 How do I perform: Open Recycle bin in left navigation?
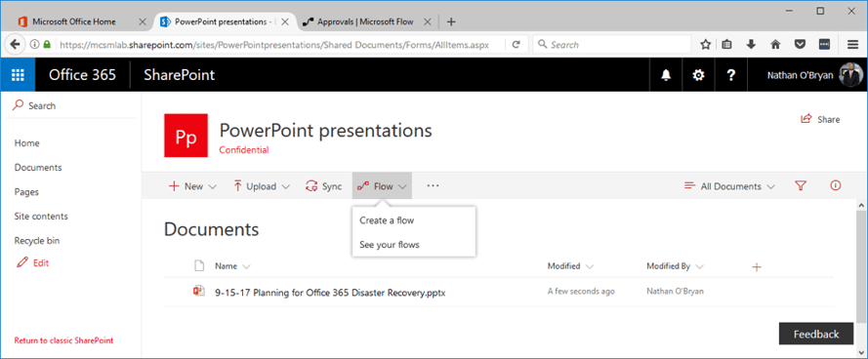(36, 241)
